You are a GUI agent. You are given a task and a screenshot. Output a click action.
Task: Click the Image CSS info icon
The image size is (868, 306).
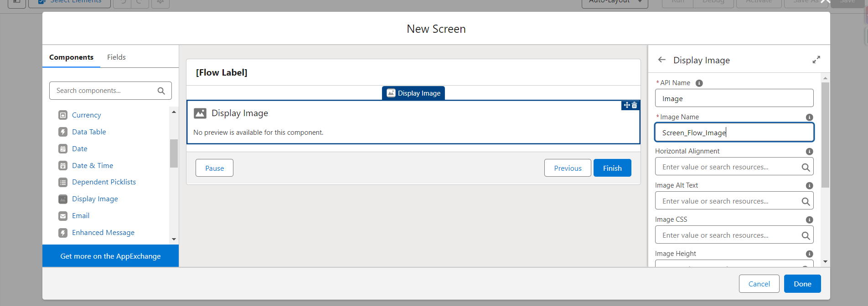coord(809,219)
